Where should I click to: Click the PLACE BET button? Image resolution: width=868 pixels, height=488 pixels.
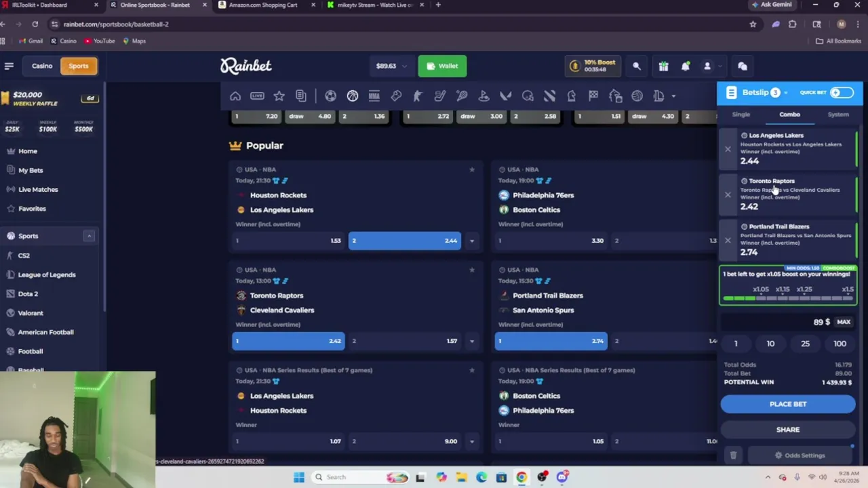(x=788, y=404)
